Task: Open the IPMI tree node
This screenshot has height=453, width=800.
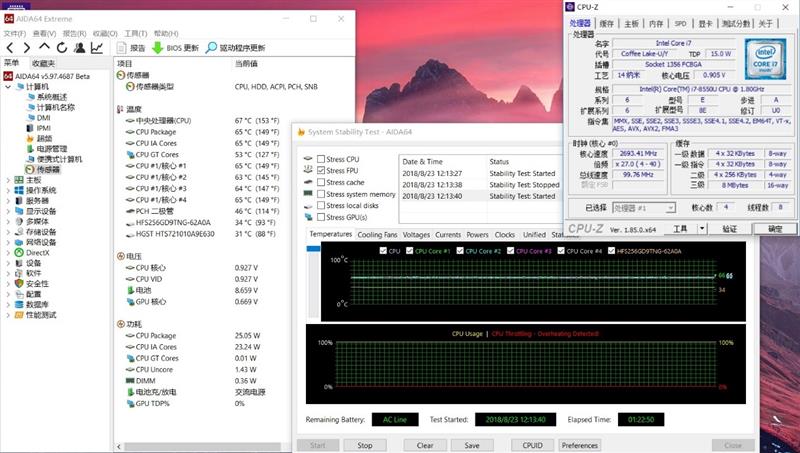Action: (43, 128)
